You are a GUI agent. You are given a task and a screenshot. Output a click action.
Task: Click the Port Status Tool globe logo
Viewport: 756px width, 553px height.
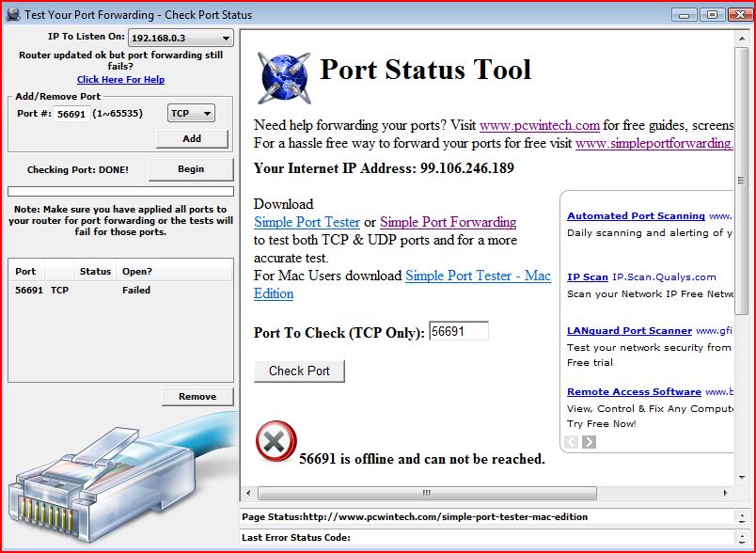click(284, 78)
